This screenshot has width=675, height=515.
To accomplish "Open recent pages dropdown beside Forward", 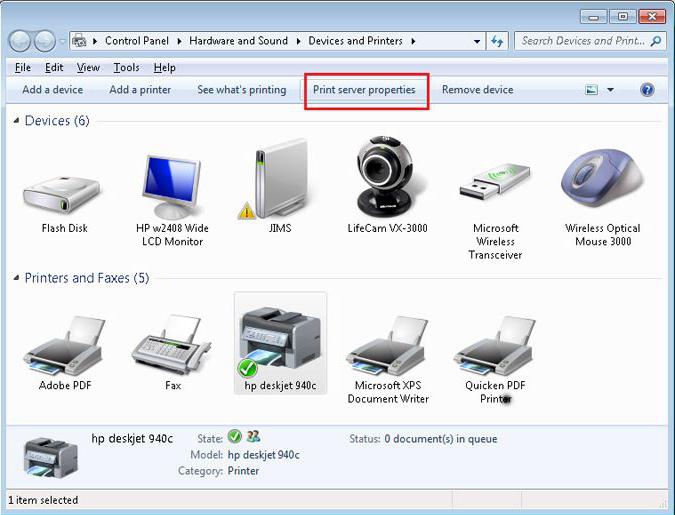I will (x=62, y=41).
